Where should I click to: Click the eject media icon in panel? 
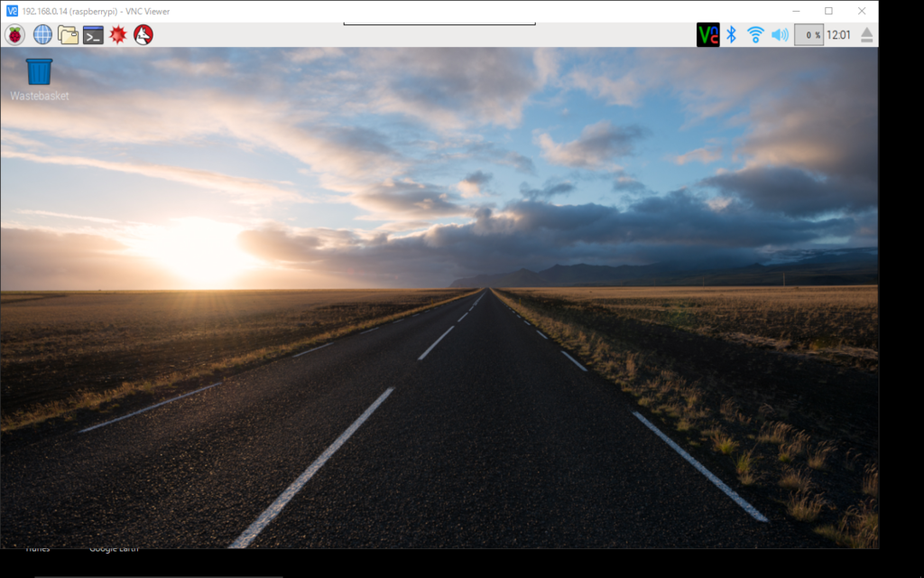866,35
